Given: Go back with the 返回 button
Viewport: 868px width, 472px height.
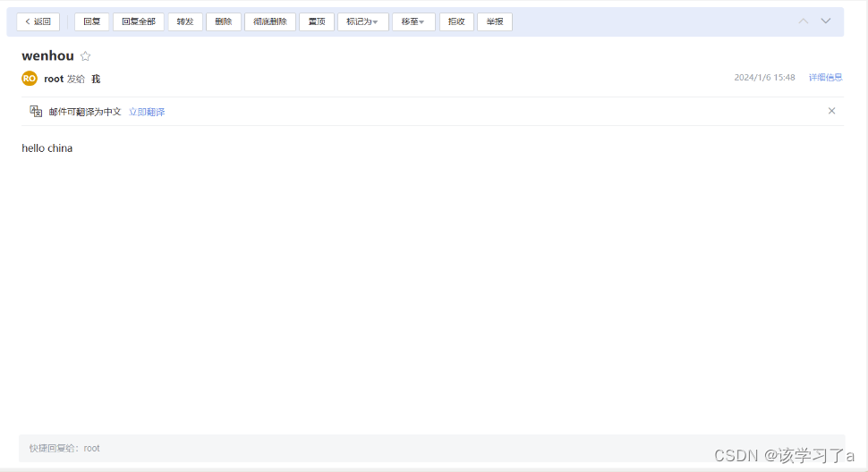Looking at the screenshot, I should pos(38,21).
